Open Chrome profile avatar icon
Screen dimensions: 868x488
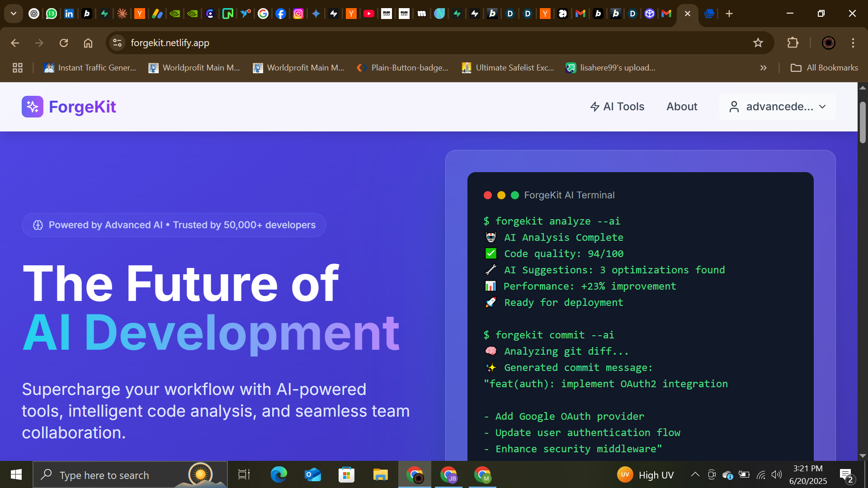tap(828, 43)
